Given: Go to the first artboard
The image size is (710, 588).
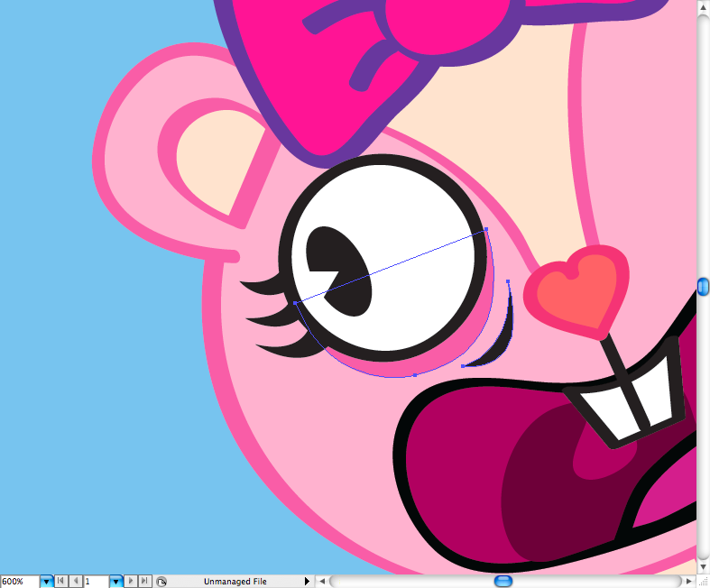Looking at the screenshot, I should click(x=61, y=582).
